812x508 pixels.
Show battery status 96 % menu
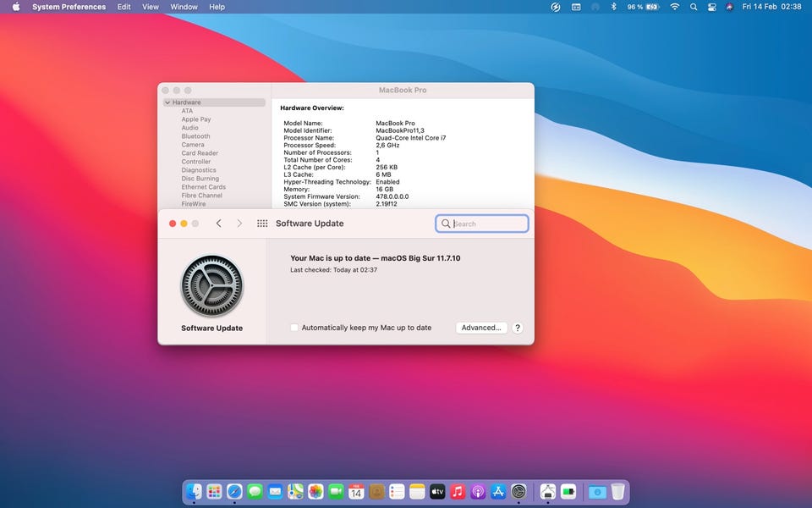(x=643, y=7)
